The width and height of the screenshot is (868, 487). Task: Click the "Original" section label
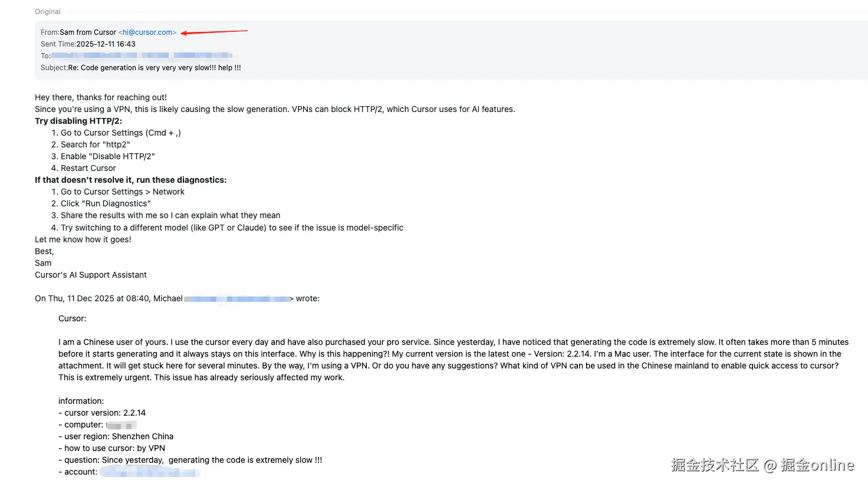[48, 12]
